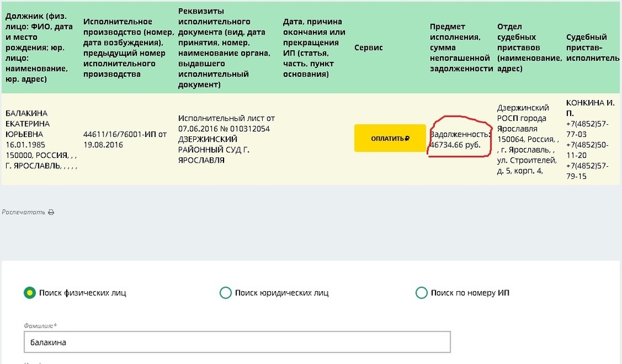
Task: Click phone number +7(4852)57-79-15
Action: click(x=587, y=171)
